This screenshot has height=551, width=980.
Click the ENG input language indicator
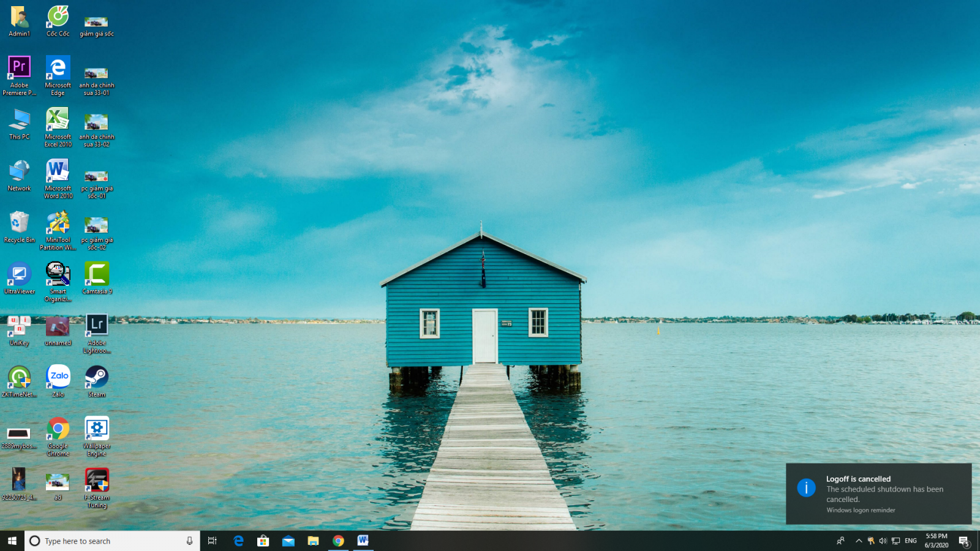click(911, 541)
